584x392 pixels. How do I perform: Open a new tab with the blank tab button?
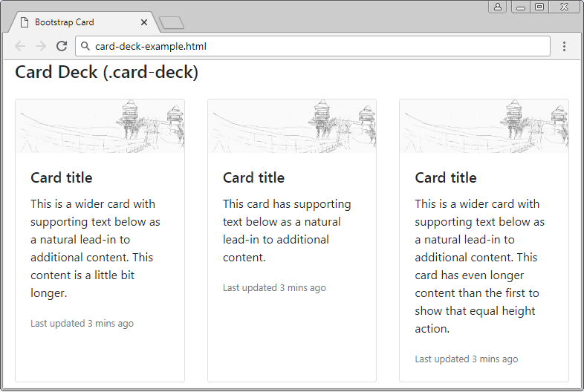[x=172, y=23]
